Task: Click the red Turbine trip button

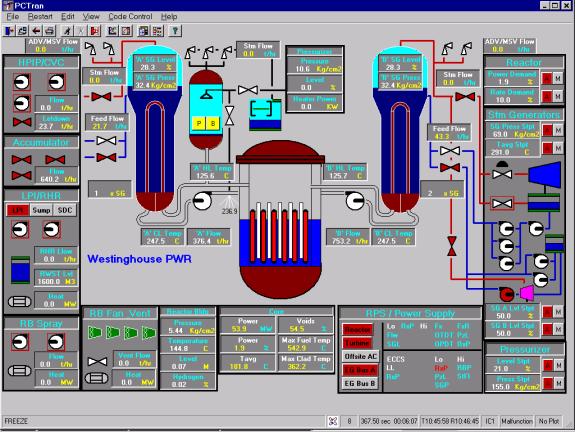Action: (x=358, y=343)
